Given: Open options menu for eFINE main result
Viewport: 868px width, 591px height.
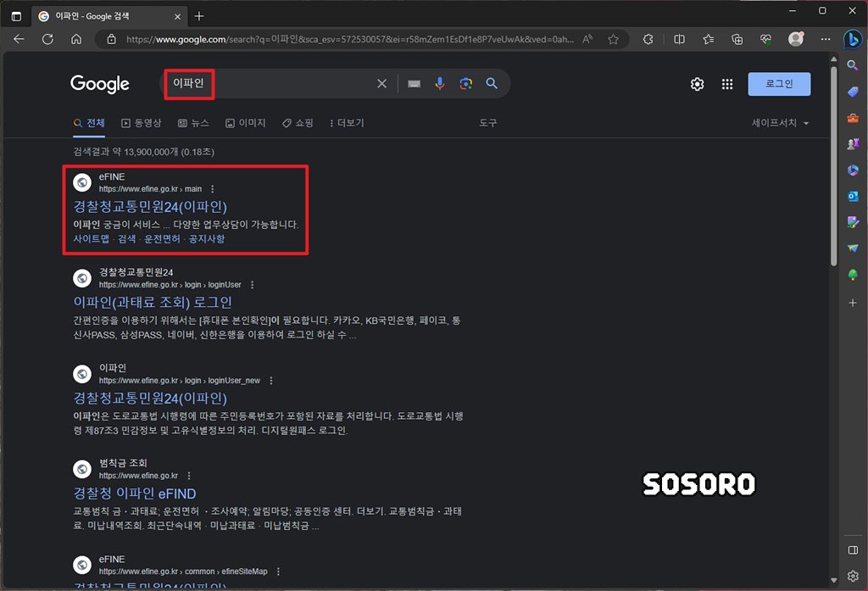Looking at the screenshot, I should tap(213, 189).
